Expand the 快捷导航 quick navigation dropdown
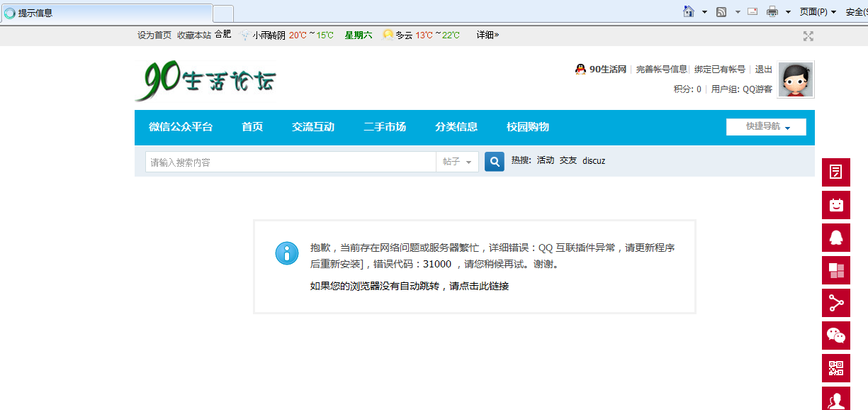The image size is (868, 410). (766, 127)
